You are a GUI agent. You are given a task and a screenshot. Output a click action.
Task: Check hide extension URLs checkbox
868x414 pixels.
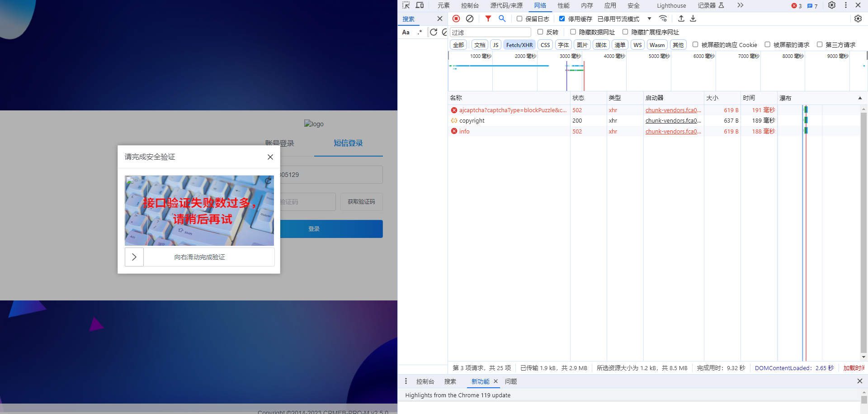pyautogui.click(x=625, y=32)
